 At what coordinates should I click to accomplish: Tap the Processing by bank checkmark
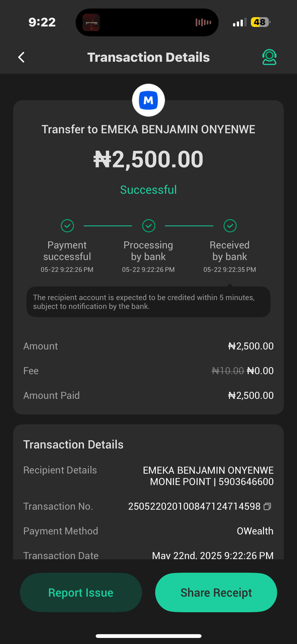point(149,226)
